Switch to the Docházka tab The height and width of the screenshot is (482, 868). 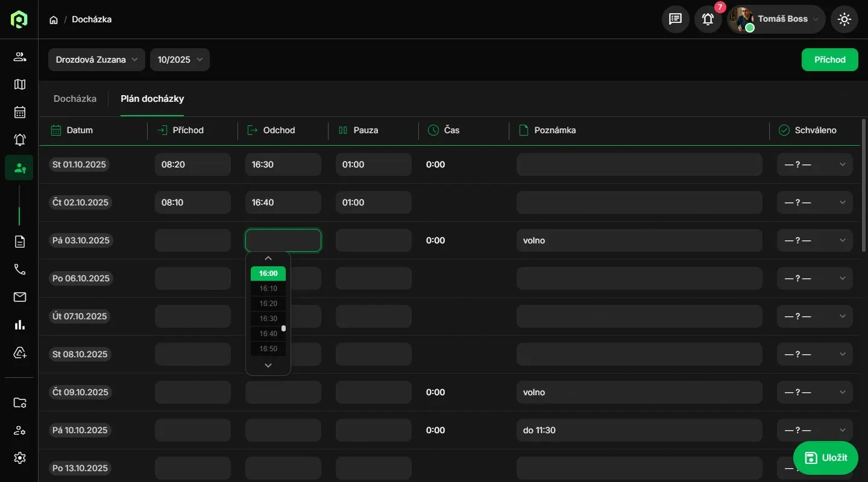click(x=75, y=99)
